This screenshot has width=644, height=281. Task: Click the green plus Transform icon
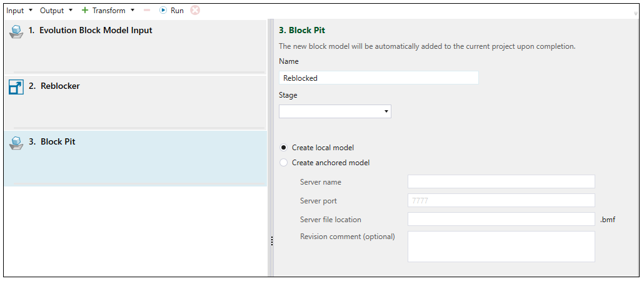(85, 11)
